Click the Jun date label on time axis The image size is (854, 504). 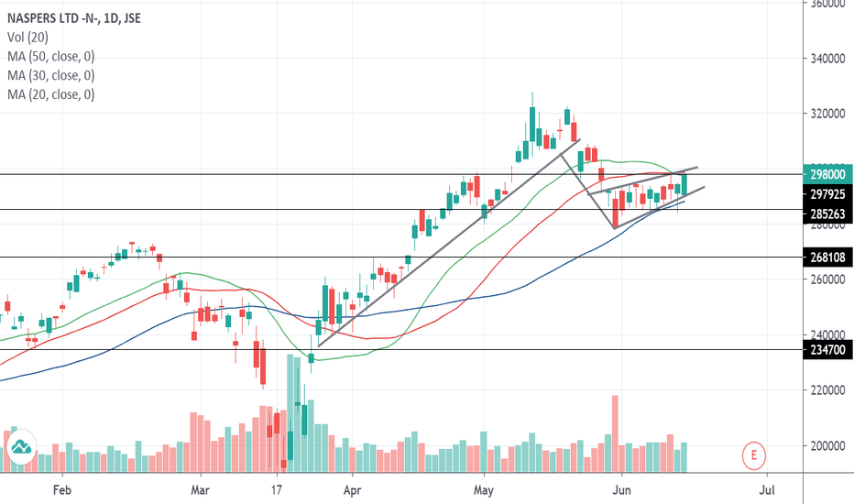(621, 490)
